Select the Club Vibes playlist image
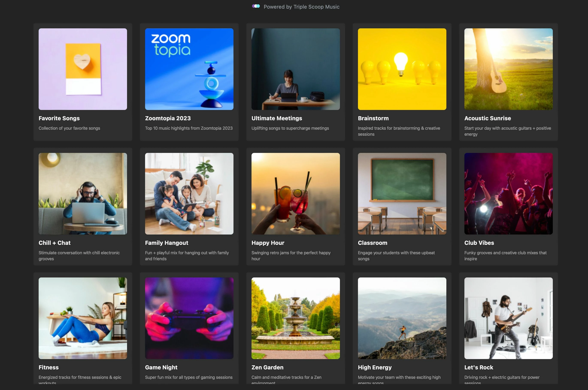 508,193
